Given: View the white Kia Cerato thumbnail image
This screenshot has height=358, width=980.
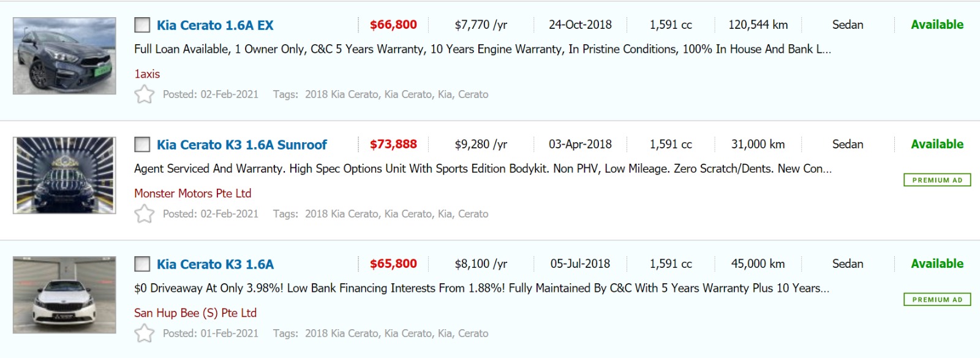Looking at the screenshot, I should tap(64, 295).
